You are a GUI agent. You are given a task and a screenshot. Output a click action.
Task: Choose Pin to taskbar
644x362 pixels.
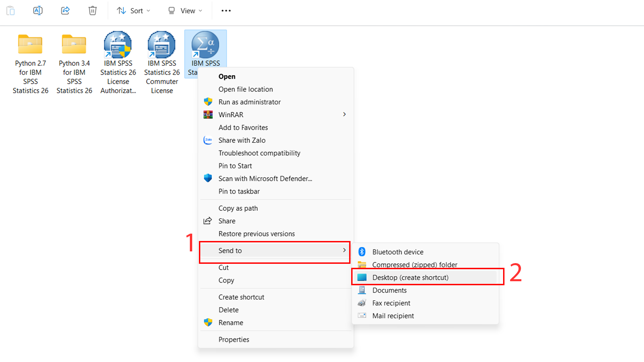point(275,191)
